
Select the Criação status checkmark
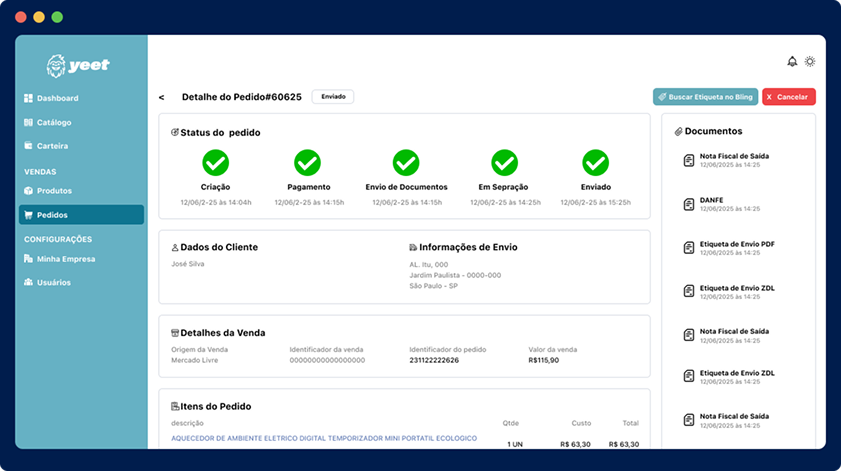(216, 162)
